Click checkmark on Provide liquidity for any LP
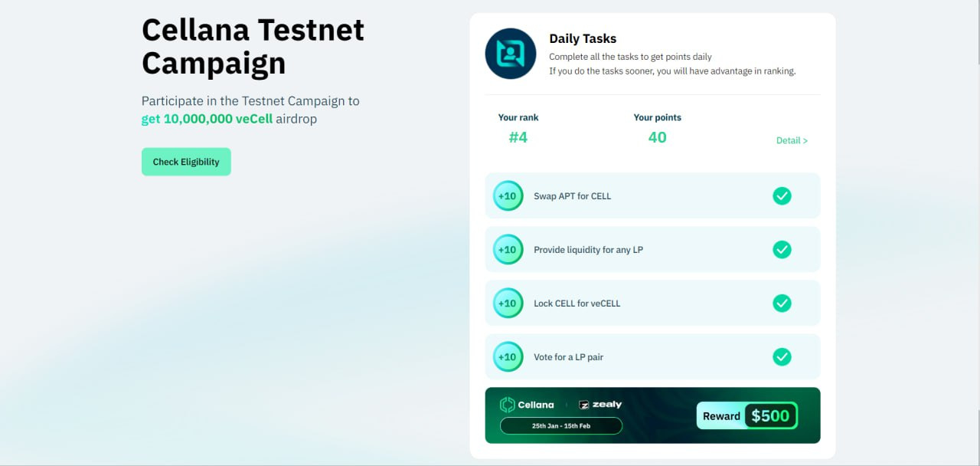Image resolution: width=980 pixels, height=466 pixels. point(782,250)
